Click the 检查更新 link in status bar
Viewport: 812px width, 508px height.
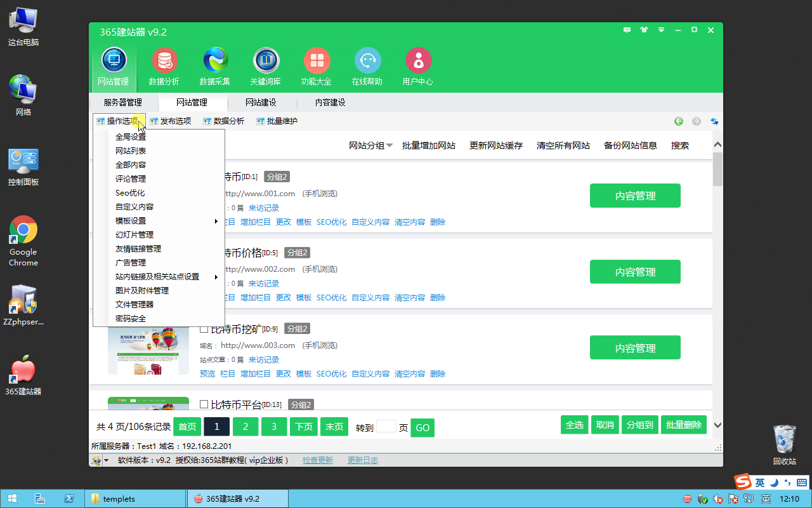coord(318,460)
